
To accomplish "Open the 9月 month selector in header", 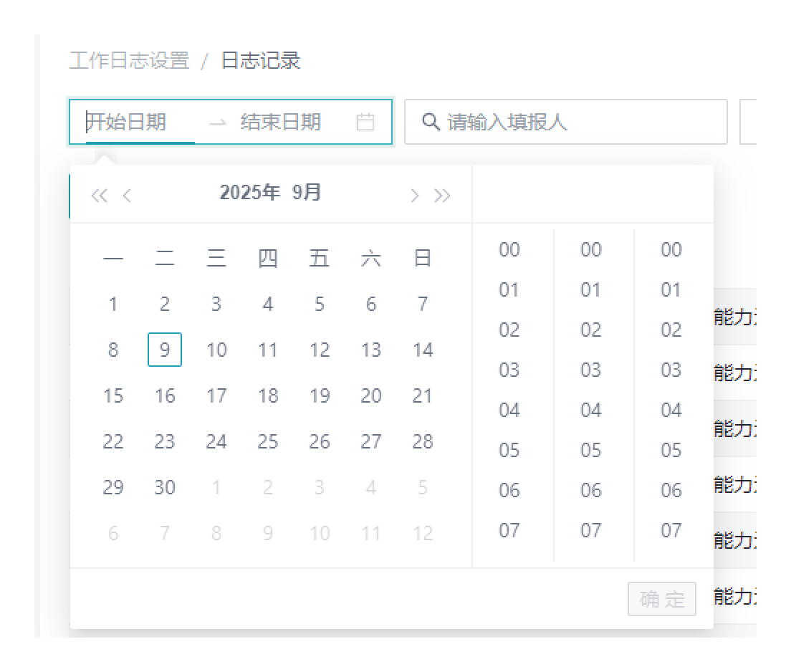I will click(x=307, y=193).
